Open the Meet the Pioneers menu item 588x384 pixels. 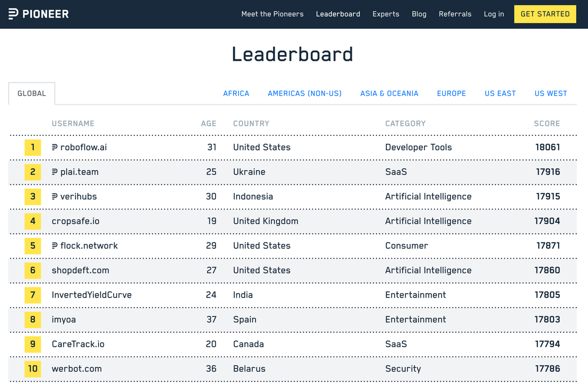(x=272, y=14)
